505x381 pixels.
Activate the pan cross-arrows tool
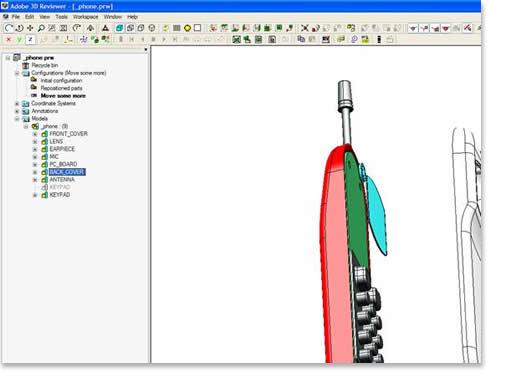pos(30,28)
